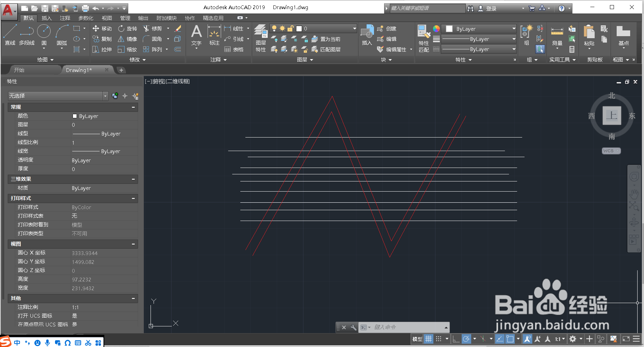Click the Erase tool icon in modify panel
Viewport: 644px width, 347px height.
click(178, 29)
